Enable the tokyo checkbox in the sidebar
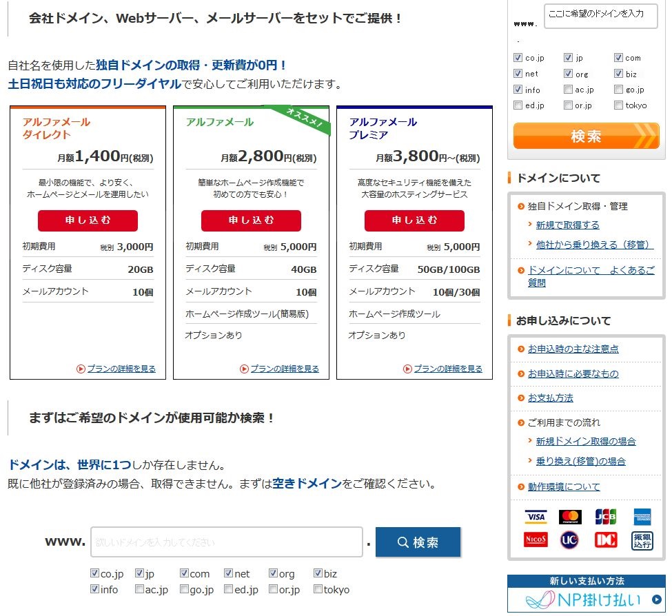This screenshot has width=672, height=616. pos(618,105)
